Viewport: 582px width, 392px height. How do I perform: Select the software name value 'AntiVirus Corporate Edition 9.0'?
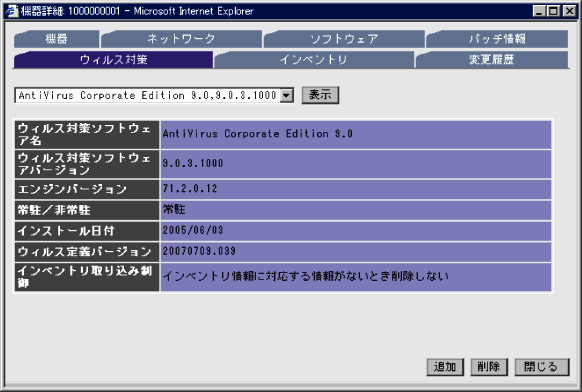point(258,134)
